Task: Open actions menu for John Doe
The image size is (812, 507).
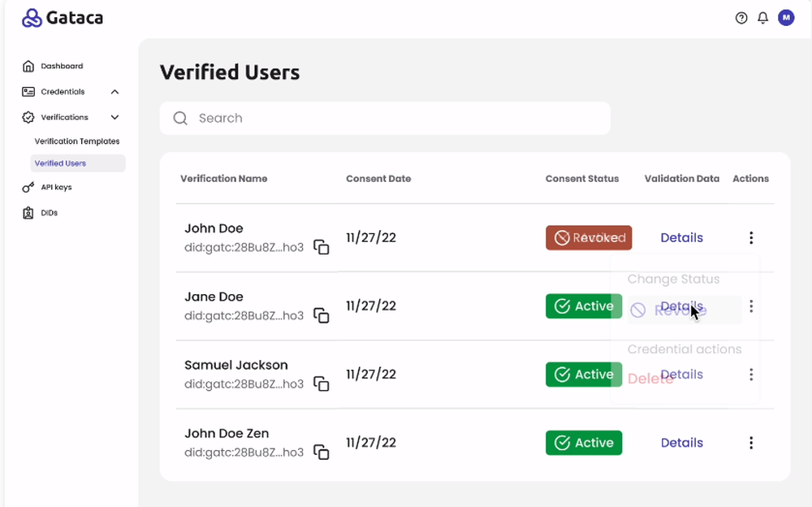Action: point(751,237)
